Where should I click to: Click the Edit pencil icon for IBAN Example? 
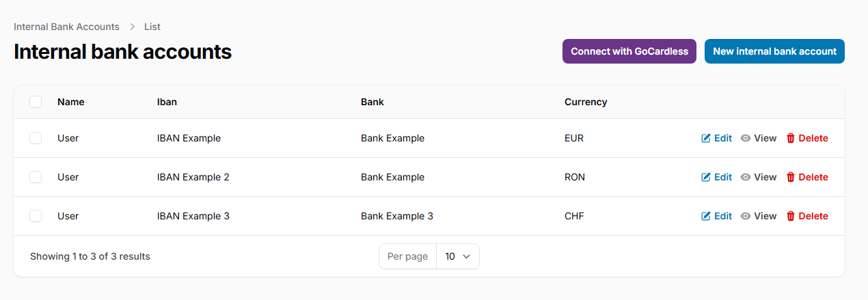point(706,138)
